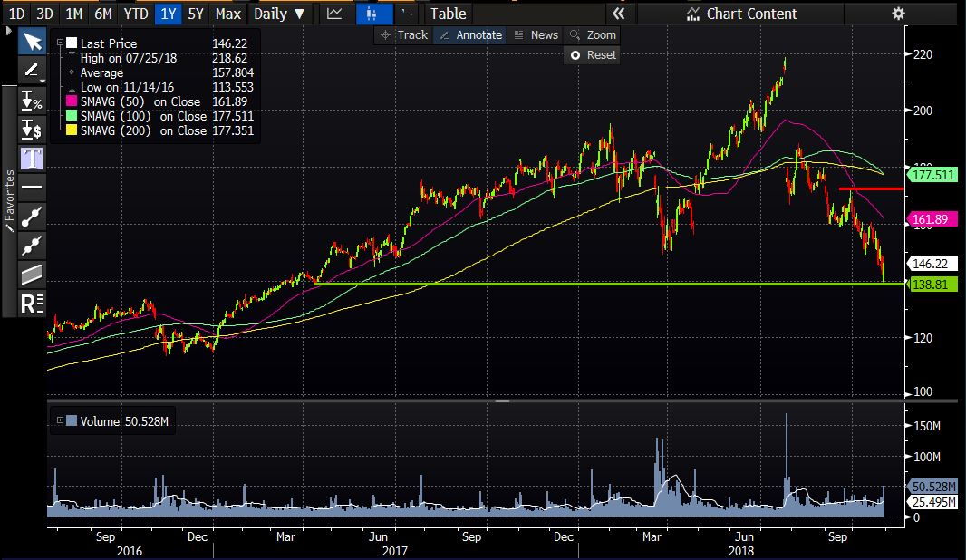Click the Volume series color swatch

[x=72, y=421]
